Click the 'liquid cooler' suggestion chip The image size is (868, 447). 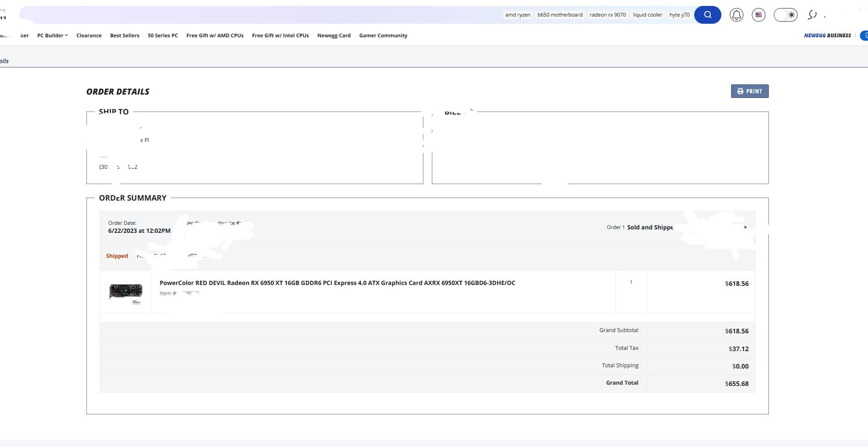pos(647,15)
